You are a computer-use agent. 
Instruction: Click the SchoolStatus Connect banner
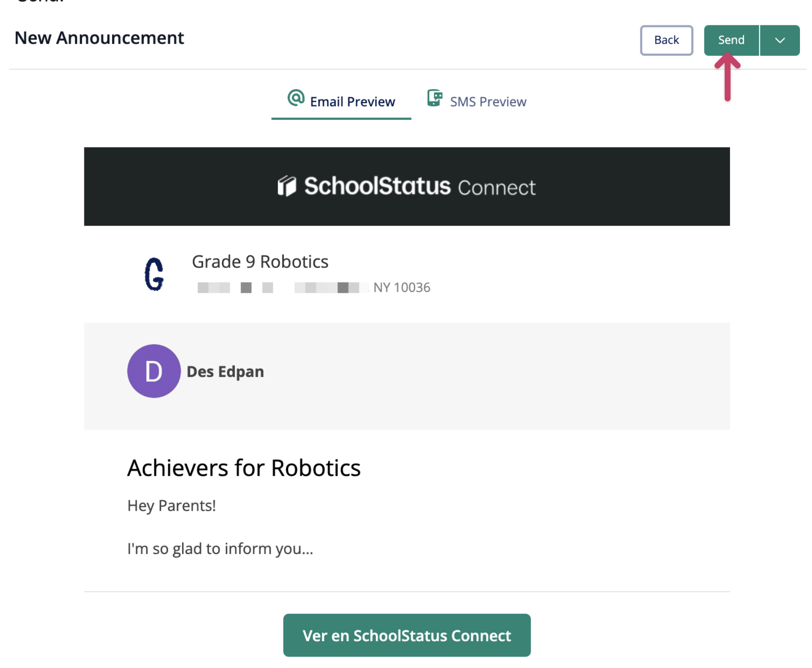pyautogui.click(x=406, y=186)
